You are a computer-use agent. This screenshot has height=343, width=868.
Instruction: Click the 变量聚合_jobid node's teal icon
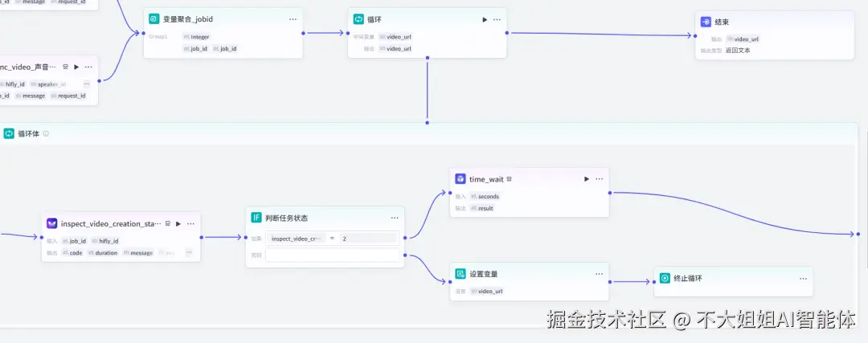[154, 18]
